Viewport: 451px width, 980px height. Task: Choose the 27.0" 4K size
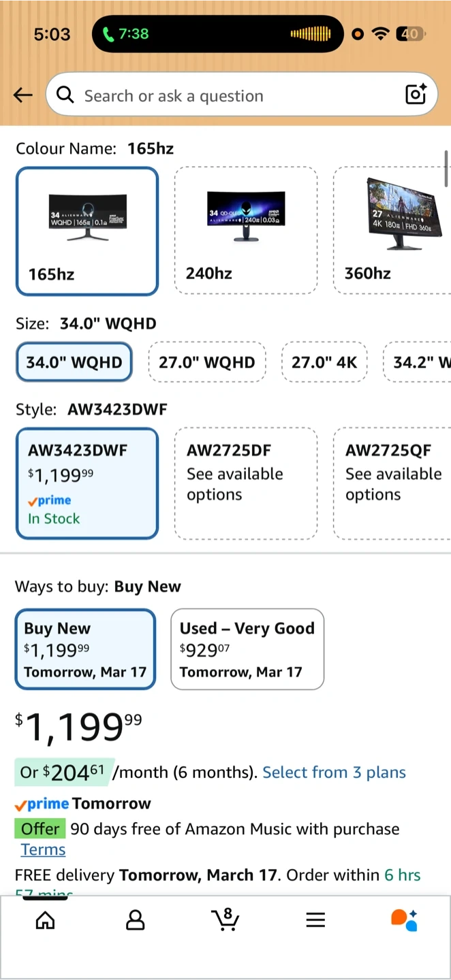(x=324, y=362)
